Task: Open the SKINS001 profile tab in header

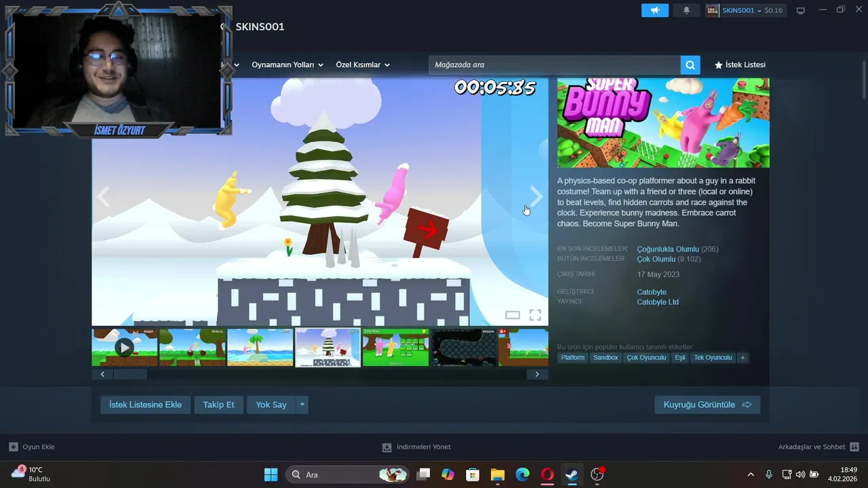Action: pos(260,26)
